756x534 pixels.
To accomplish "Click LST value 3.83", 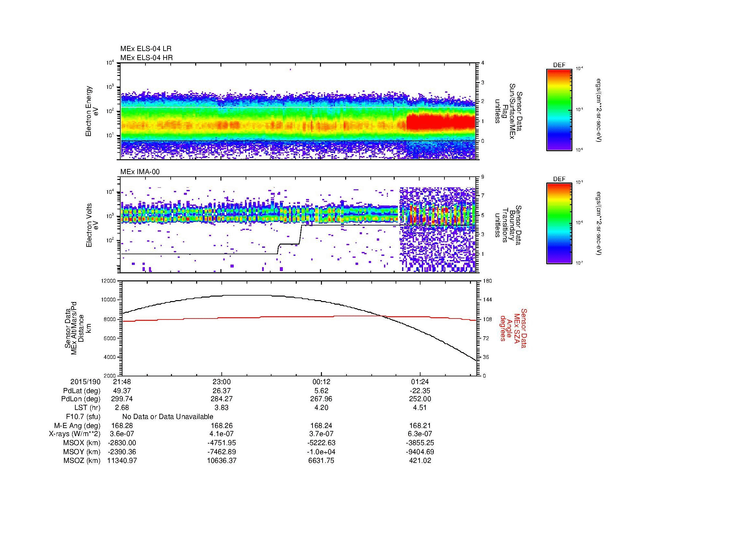I will click(222, 408).
